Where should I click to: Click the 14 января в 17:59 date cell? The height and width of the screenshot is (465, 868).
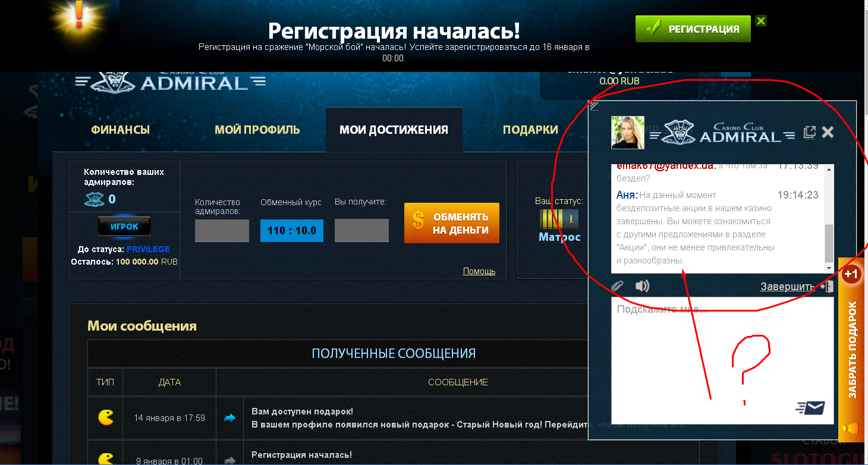point(169,418)
